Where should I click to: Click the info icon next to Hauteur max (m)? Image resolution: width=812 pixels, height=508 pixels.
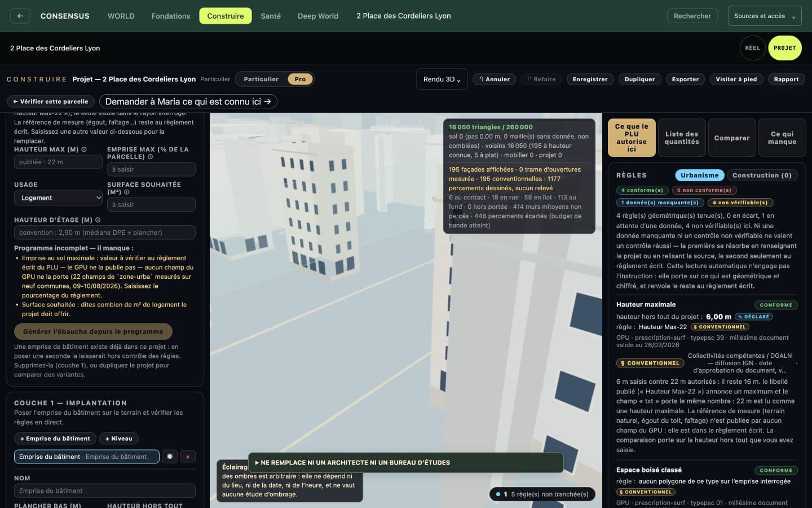(84, 150)
